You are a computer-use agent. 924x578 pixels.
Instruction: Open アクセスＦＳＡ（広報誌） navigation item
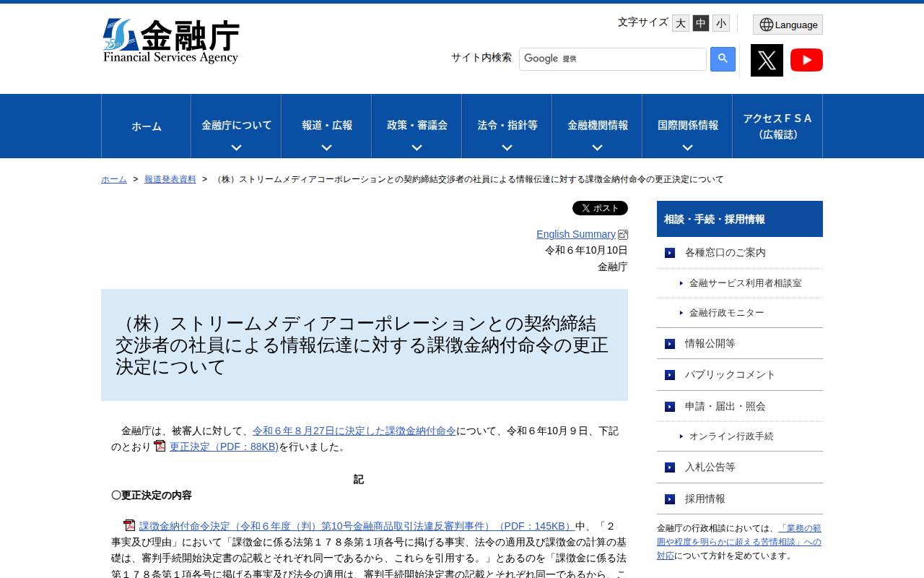click(x=777, y=126)
